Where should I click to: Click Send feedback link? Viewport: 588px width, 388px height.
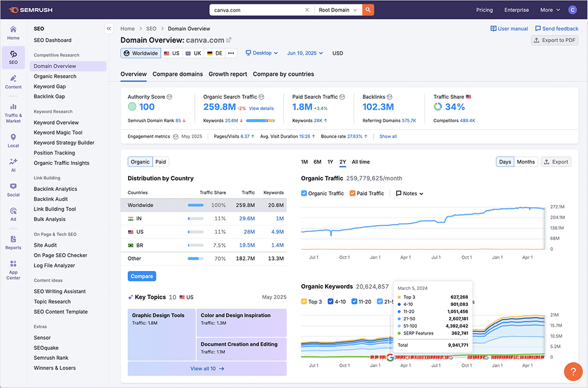[x=556, y=29]
